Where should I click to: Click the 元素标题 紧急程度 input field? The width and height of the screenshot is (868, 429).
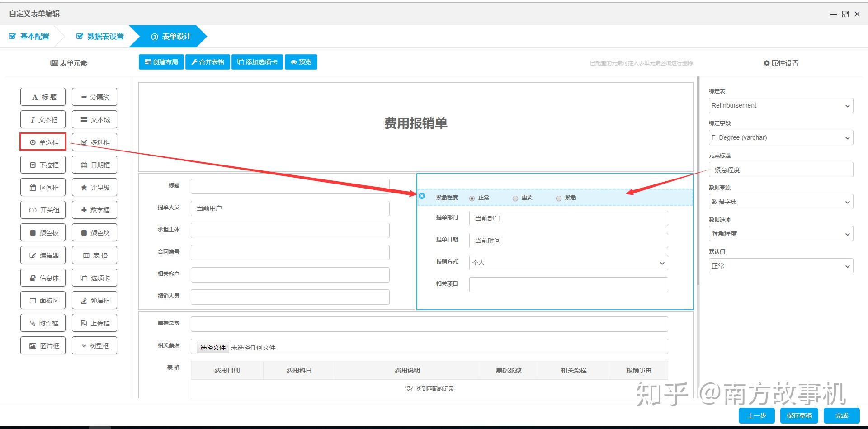coord(781,170)
